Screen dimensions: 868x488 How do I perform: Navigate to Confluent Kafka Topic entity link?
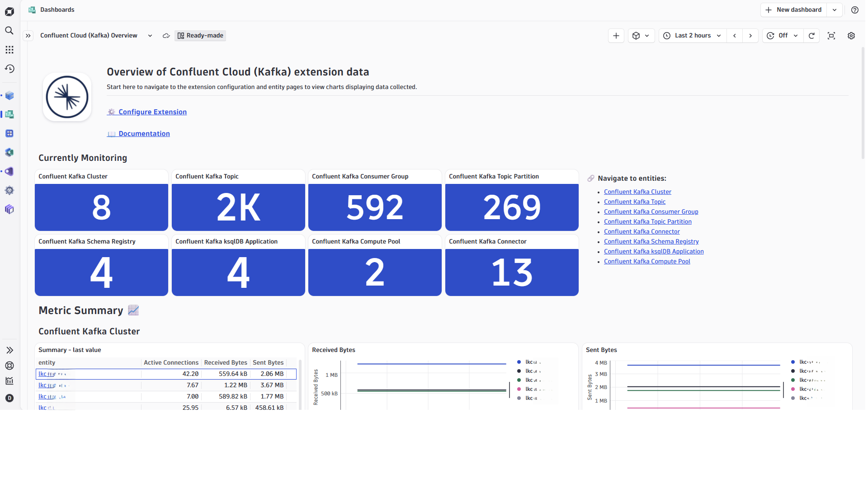click(635, 202)
